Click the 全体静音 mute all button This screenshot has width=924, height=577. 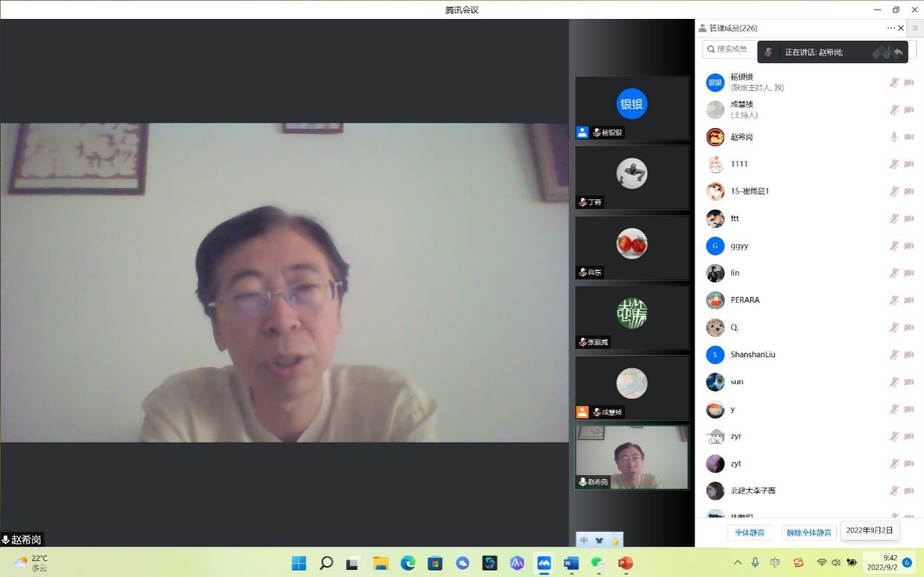(749, 533)
